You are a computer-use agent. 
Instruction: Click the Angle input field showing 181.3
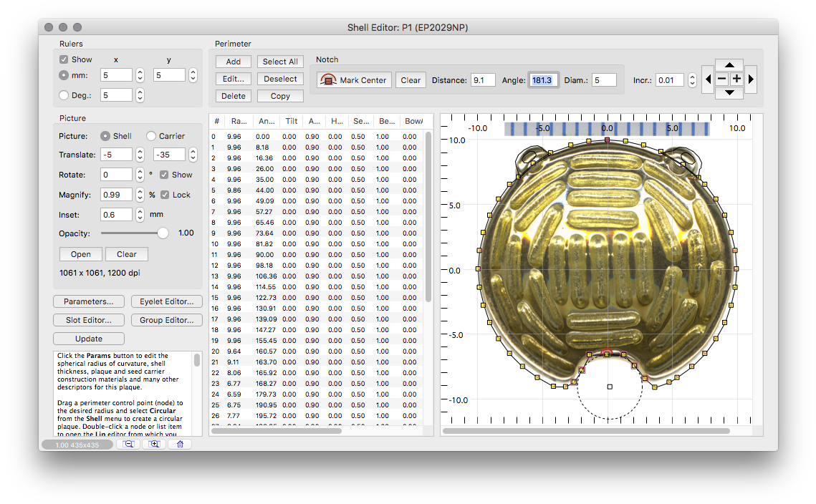543,79
